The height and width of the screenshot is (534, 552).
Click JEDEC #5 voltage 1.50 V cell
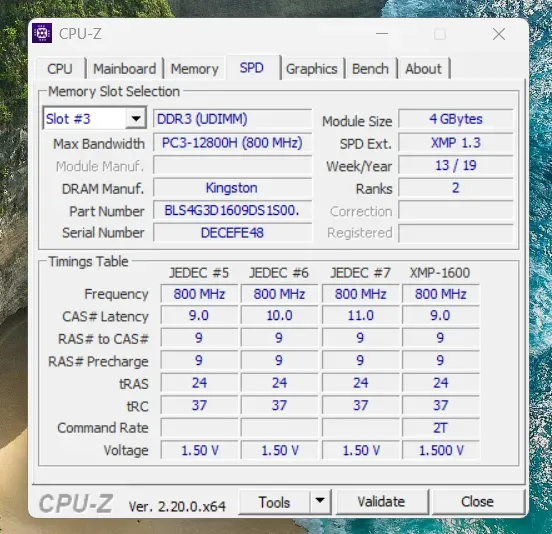[199, 450]
